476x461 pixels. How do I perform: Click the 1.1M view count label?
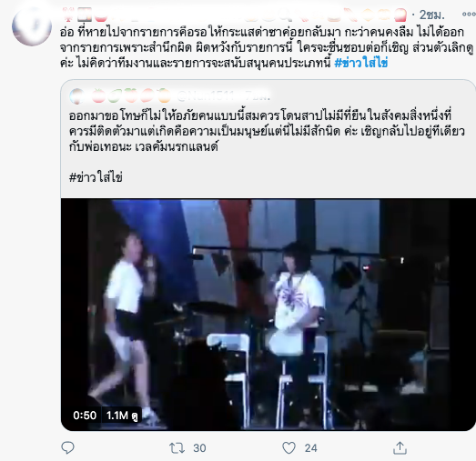point(122,416)
